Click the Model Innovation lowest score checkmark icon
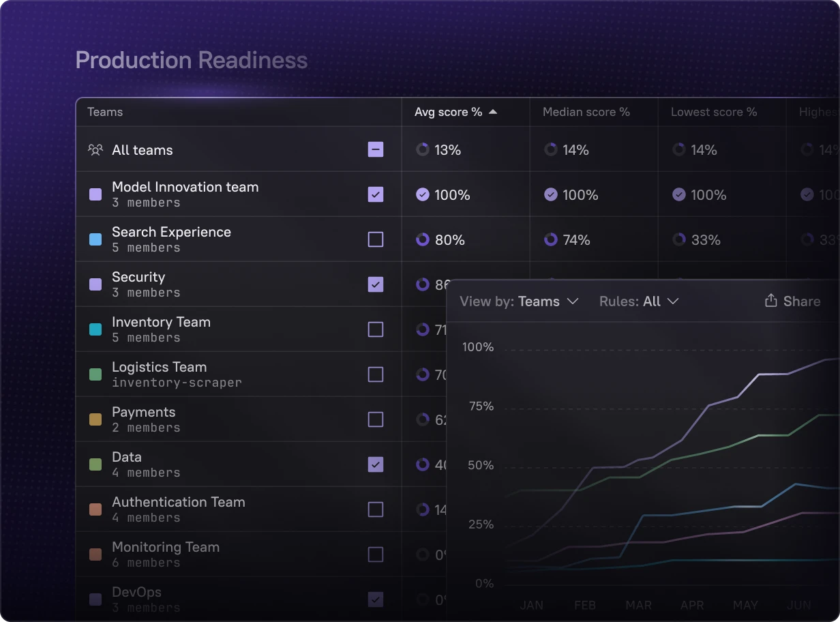 click(679, 195)
